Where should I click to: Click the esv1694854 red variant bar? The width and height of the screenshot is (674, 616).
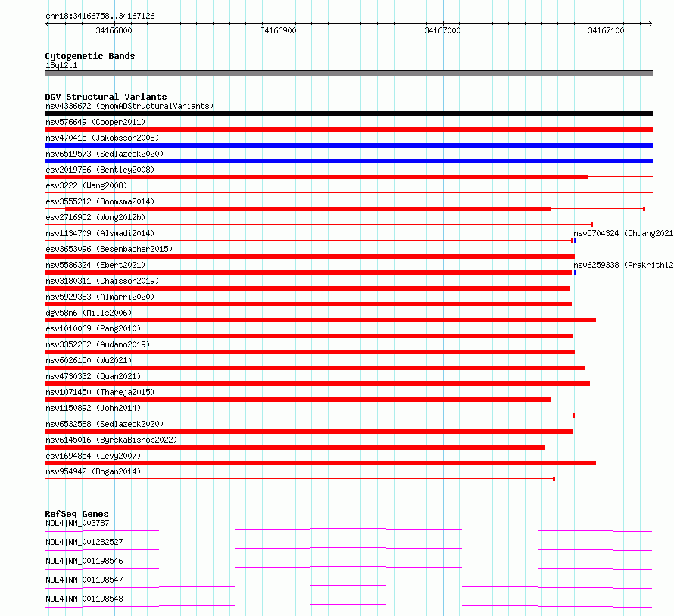(320, 463)
